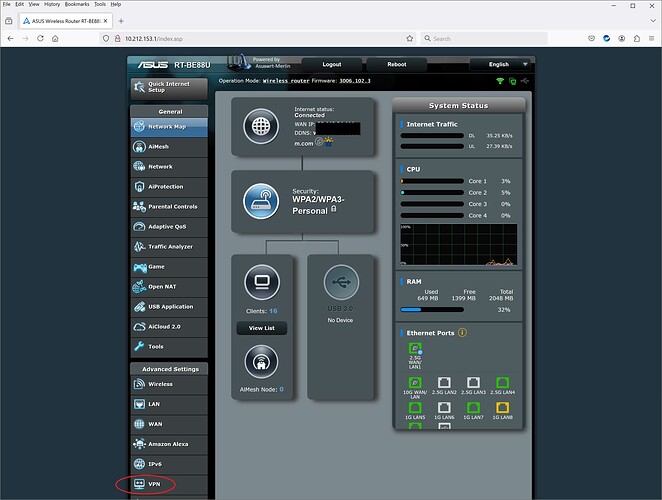
Task: Open Game settings in sidebar
Action: (x=169, y=266)
